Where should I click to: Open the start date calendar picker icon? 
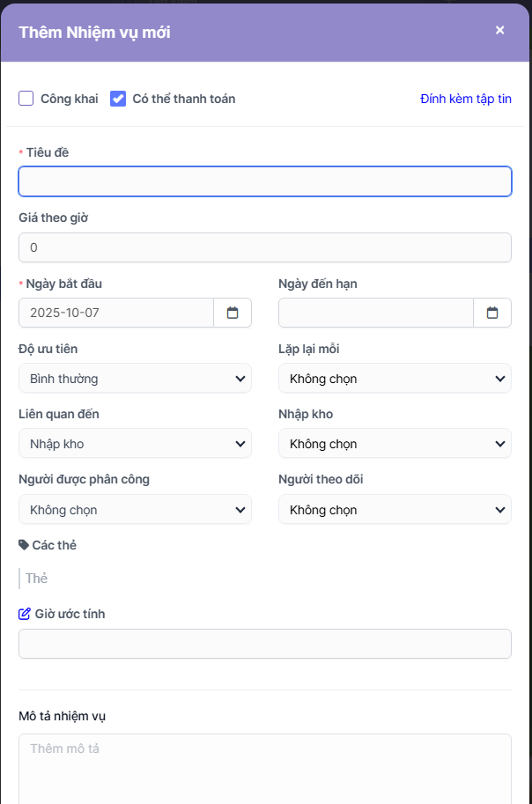pyautogui.click(x=233, y=313)
